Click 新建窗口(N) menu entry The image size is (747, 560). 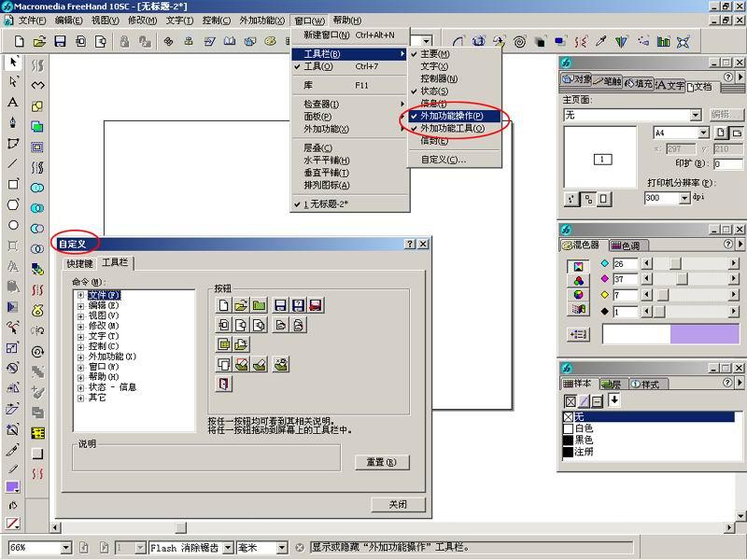pos(349,35)
